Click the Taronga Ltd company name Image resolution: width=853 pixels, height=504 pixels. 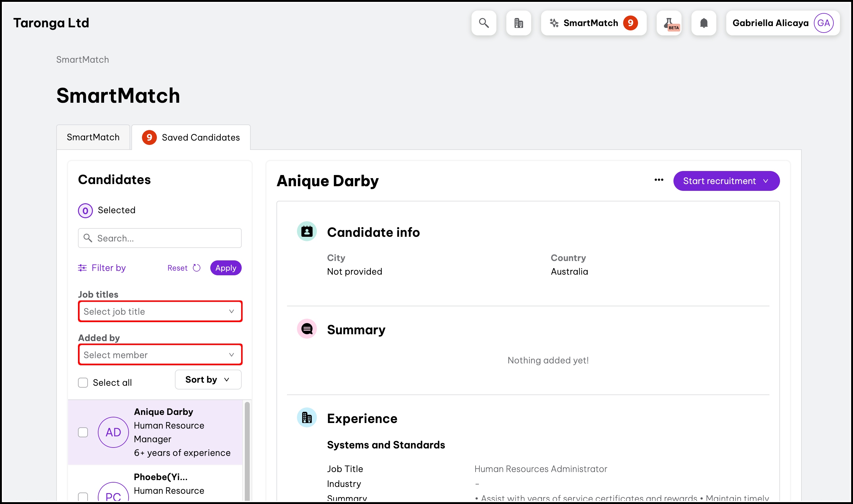tap(51, 23)
